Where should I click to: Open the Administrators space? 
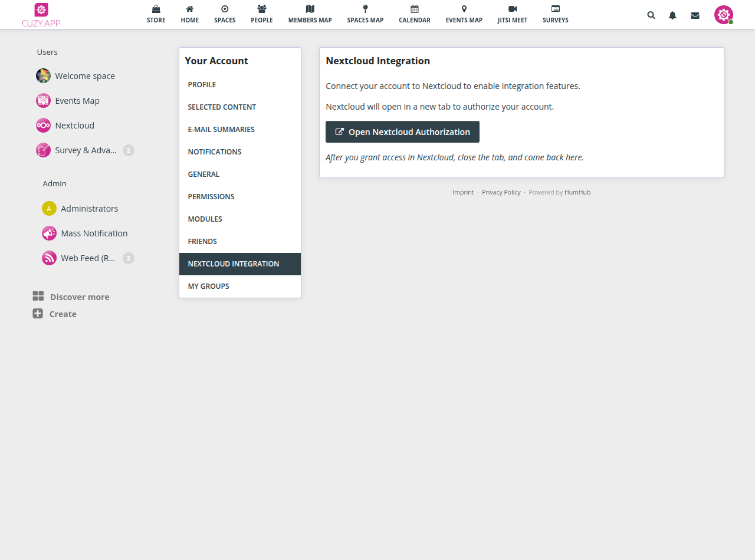[89, 209]
